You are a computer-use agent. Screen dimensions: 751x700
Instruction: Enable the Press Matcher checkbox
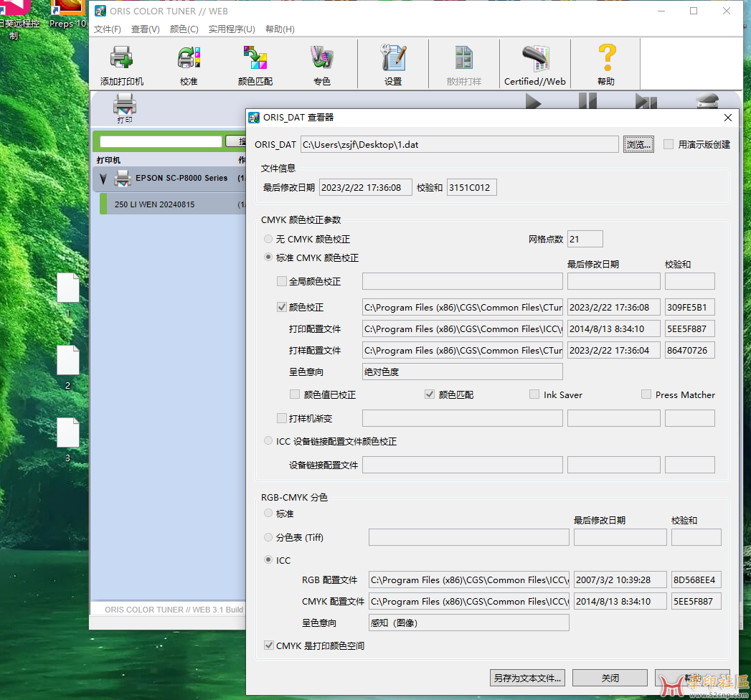[646, 394]
